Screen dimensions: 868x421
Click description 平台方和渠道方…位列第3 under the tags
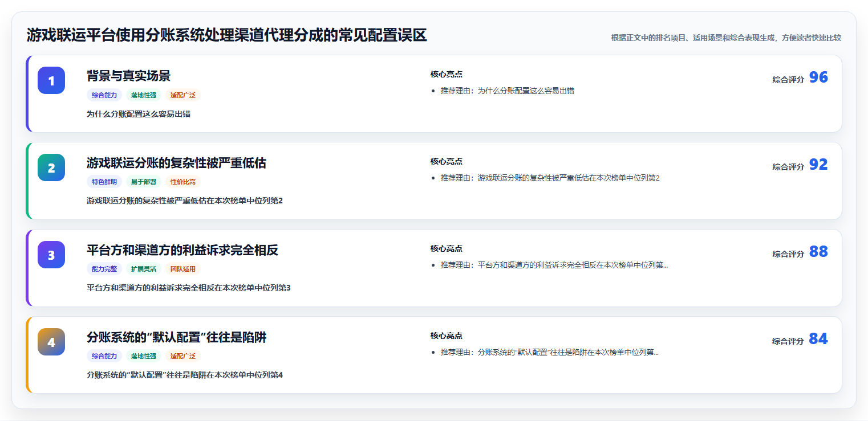pos(189,288)
